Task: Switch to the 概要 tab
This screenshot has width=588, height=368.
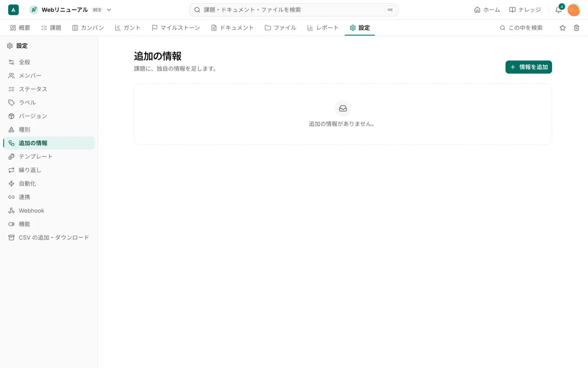Action: (x=20, y=28)
